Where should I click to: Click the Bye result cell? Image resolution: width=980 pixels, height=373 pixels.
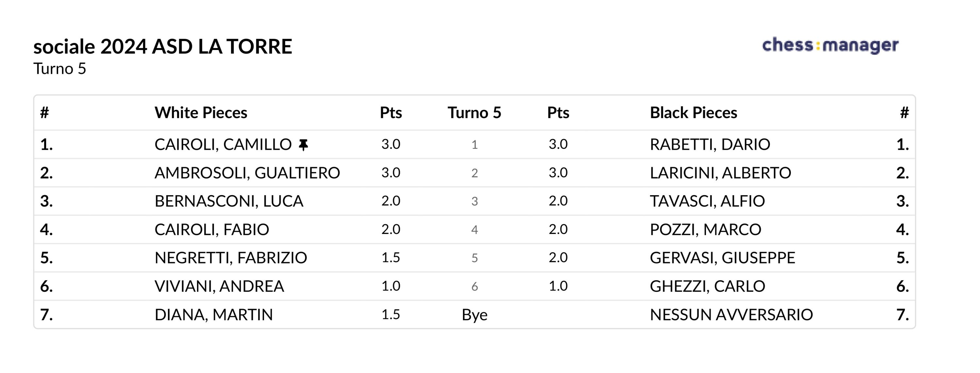pyautogui.click(x=474, y=315)
